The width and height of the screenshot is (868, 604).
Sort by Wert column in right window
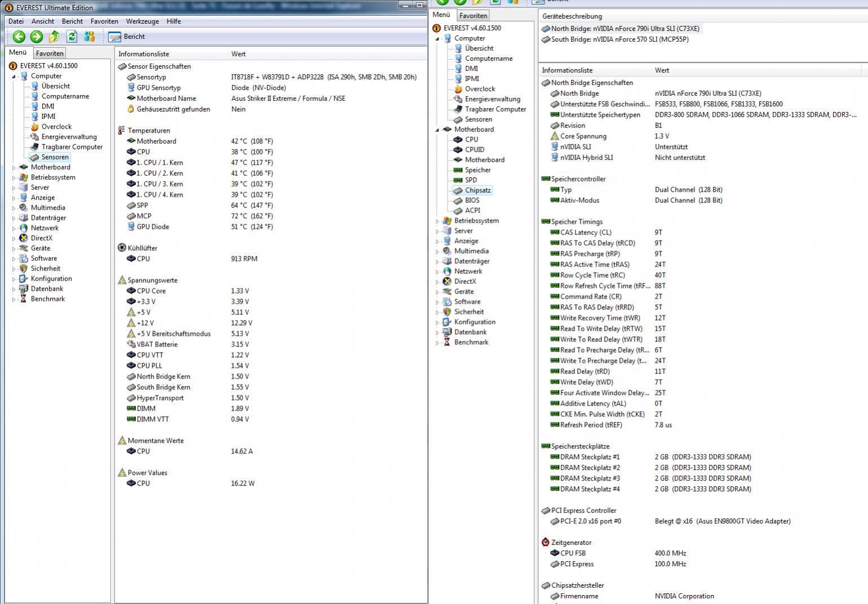pyautogui.click(x=756, y=70)
